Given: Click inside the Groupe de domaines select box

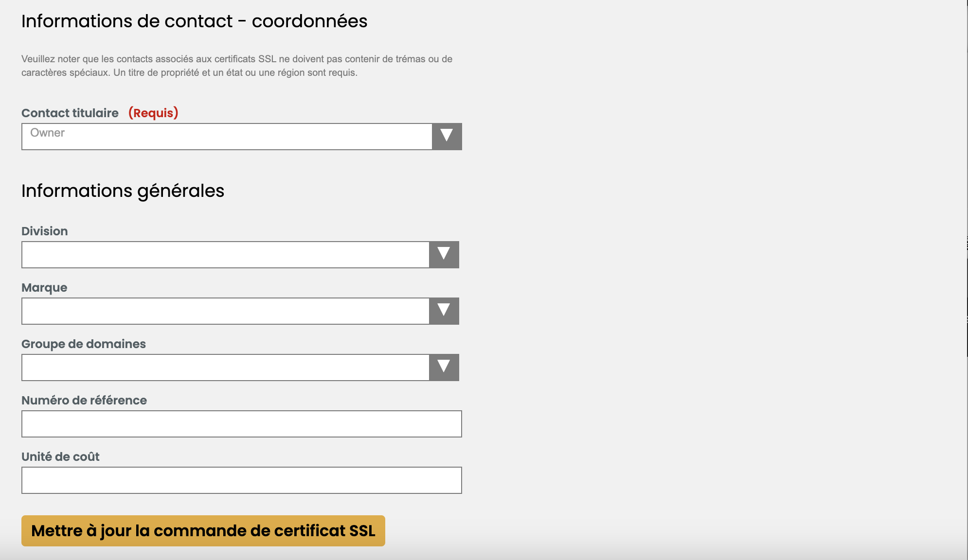Looking at the screenshot, I should [225, 367].
